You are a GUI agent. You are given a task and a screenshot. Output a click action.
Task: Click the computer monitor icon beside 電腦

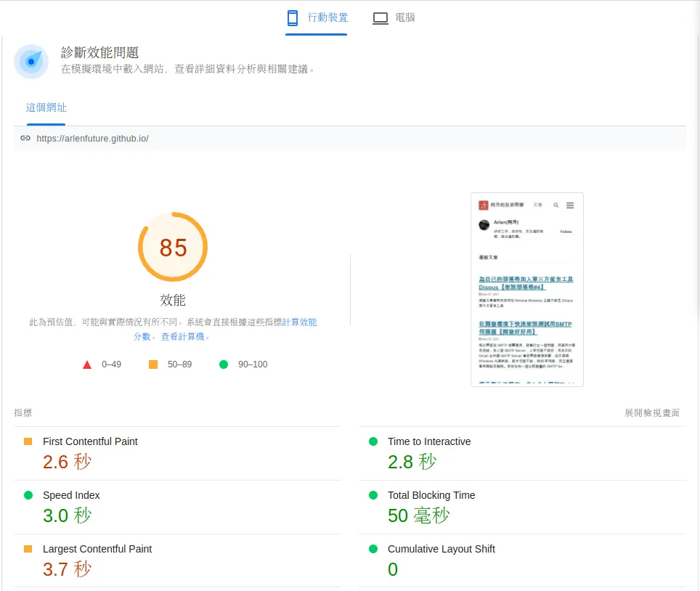pos(380,17)
